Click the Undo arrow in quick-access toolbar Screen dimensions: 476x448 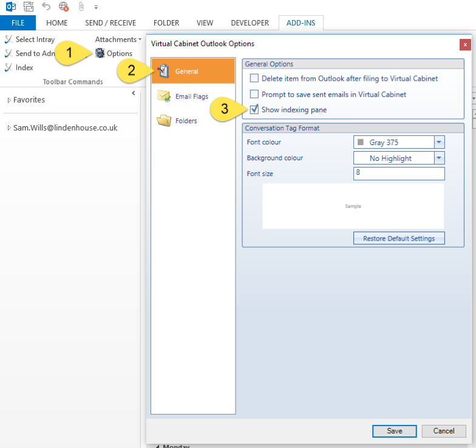pyautogui.click(x=46, y=6)
